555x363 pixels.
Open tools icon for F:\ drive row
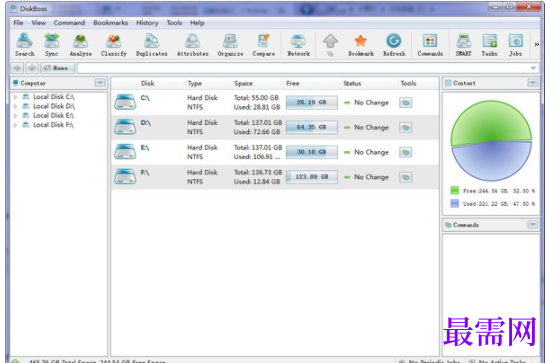pyautogui.click(x=406, y=177)
